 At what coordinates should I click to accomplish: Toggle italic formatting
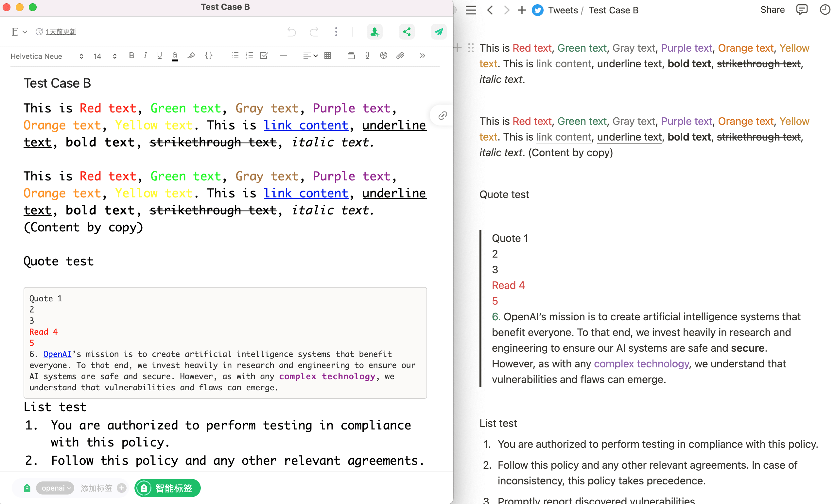click(145, 56)
